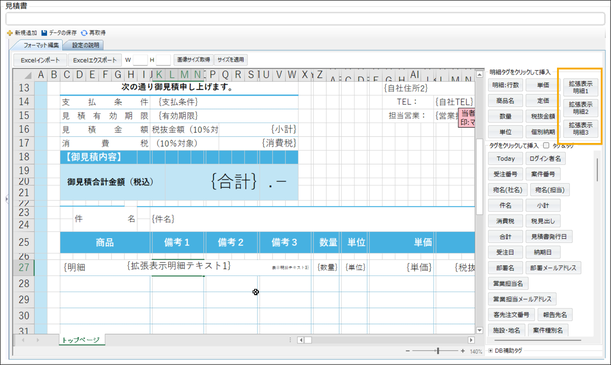
Task: Click the sheet vertical scroll up arrow
Action: 479,74
